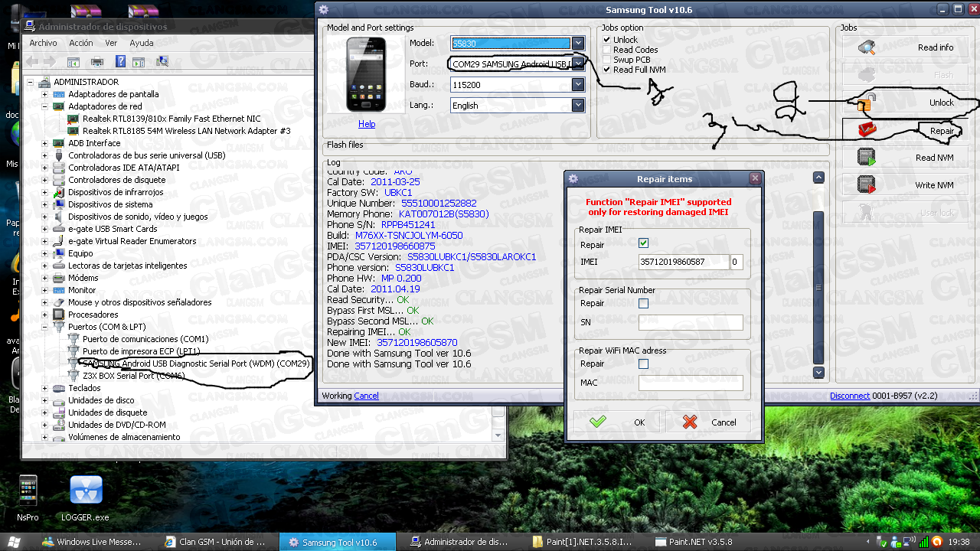
Task: Click Disconnect link in status bar
Action: [x=850, y=396]
